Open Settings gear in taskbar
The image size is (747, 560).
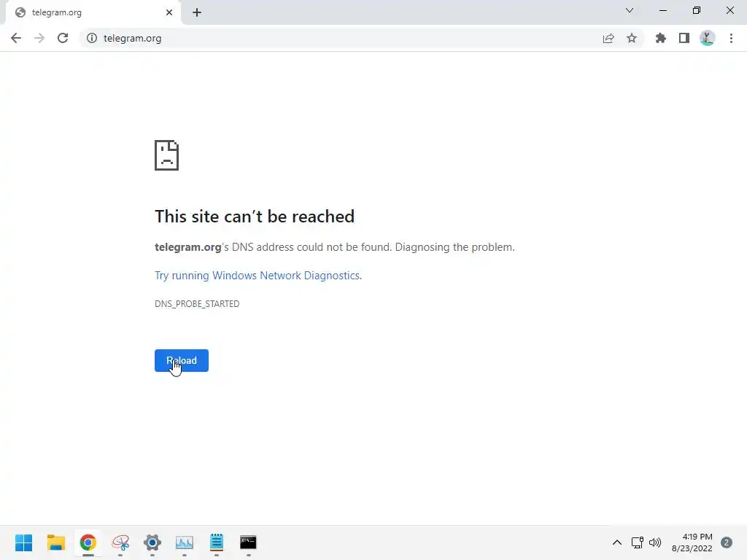point(152,542)
